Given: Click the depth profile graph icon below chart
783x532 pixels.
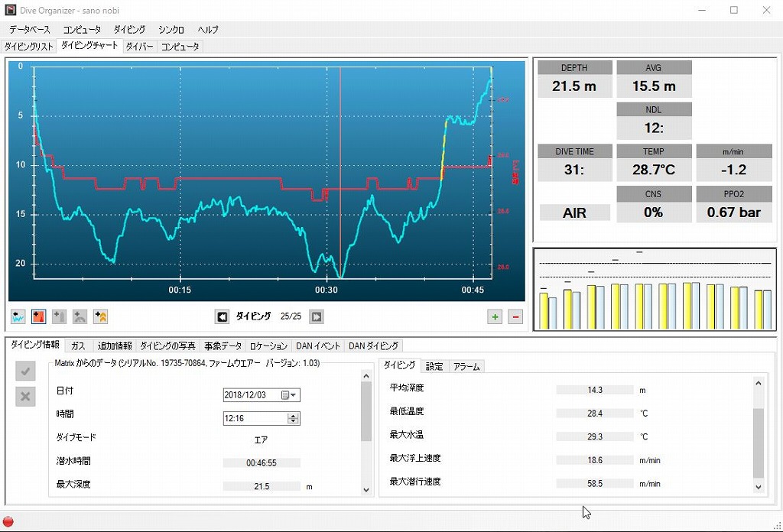Looking at the screenshot, I should tap(18, 316).
